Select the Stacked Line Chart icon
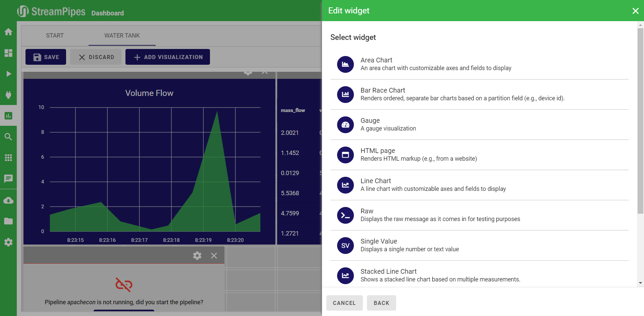Viewport: 644px width, 316px height. tap(345, 276)
